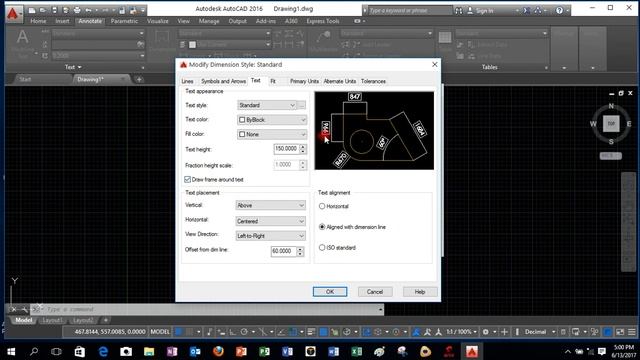
Task: Open the Fill color None dropdown
Action: (272, 134)
